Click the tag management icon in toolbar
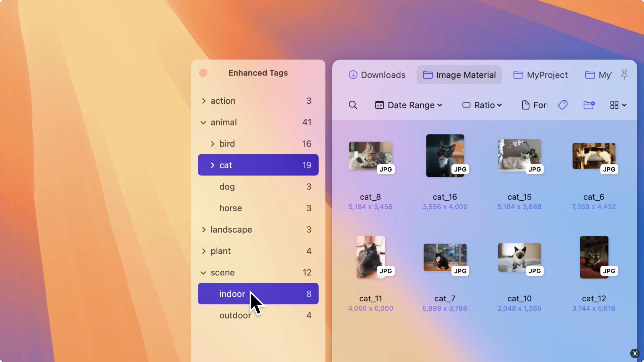Viewport: 644px width, 362px height. pos(563,105)
